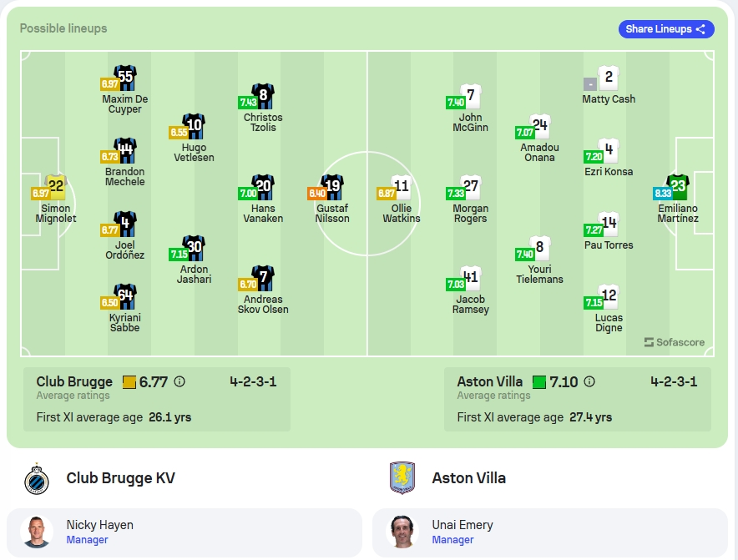Click Hans Vanaken's number 20 jersey
The width and height of the screenshot is (738, 560).
(x=263, y=186)
